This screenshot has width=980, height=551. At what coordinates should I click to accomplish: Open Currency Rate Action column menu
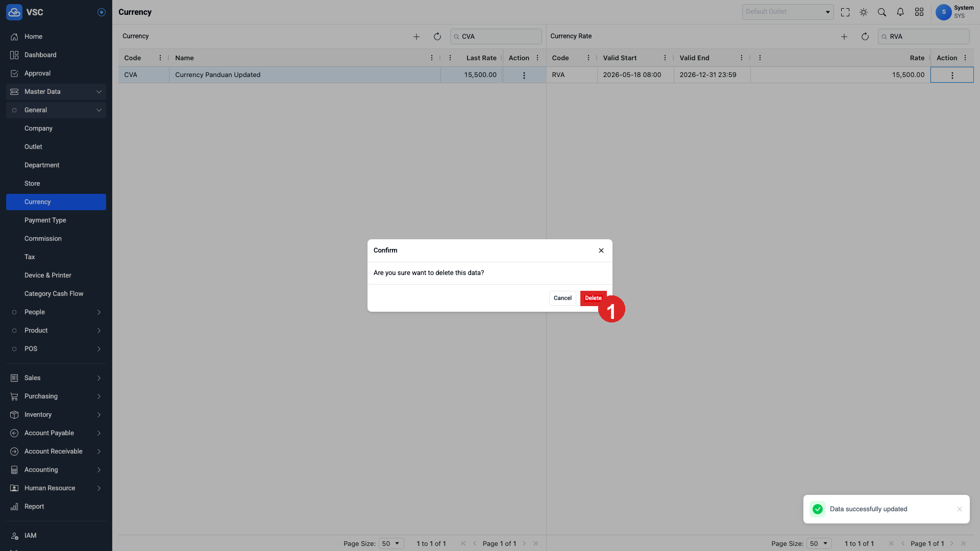tap(965, 58)
